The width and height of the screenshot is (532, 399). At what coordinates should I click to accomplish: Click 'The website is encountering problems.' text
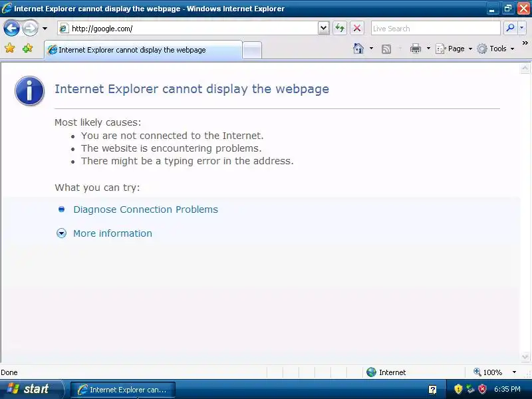[x=171, y=148]
